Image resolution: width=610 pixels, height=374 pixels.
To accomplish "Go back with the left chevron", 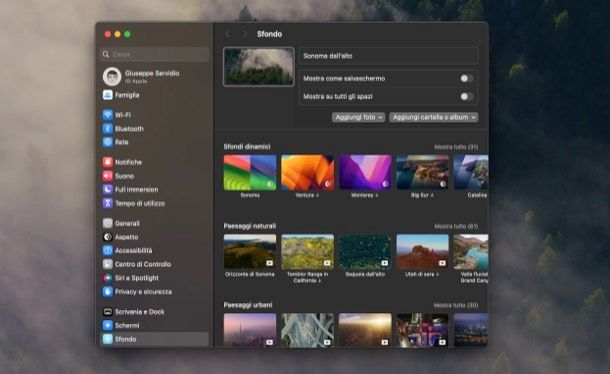I will [228, 34].
